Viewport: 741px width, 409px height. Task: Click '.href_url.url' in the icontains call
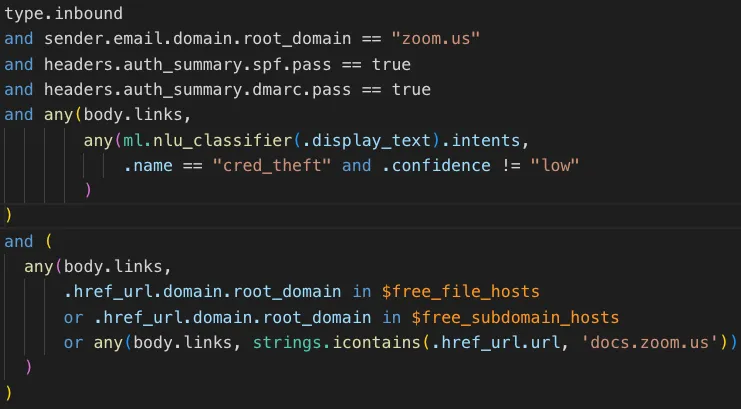tap(496, 342)
